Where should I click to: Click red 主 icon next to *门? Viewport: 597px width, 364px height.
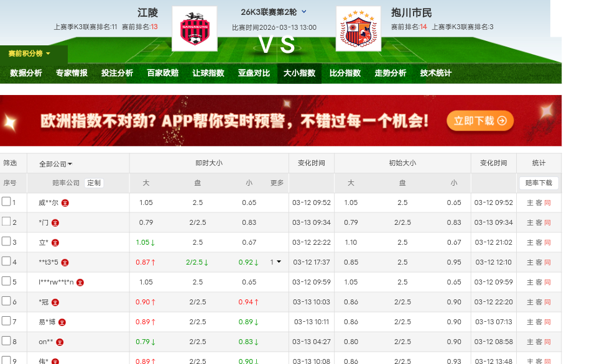pyautogui.click(x=55, y=222)
